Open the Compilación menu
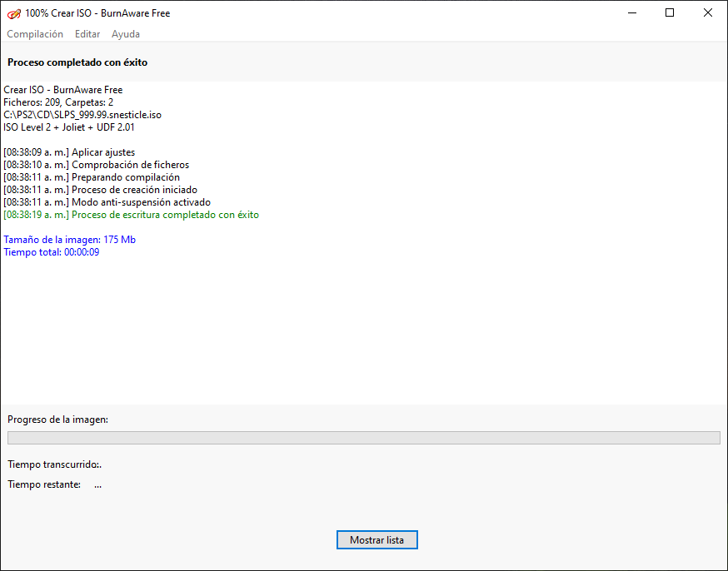Screen dimensions: 728x571 pos(35,34)
